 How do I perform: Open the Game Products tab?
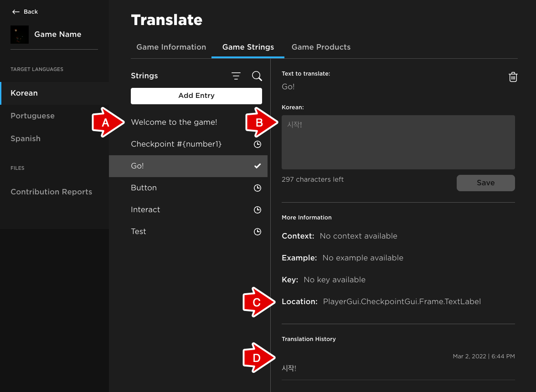(321, 47)
